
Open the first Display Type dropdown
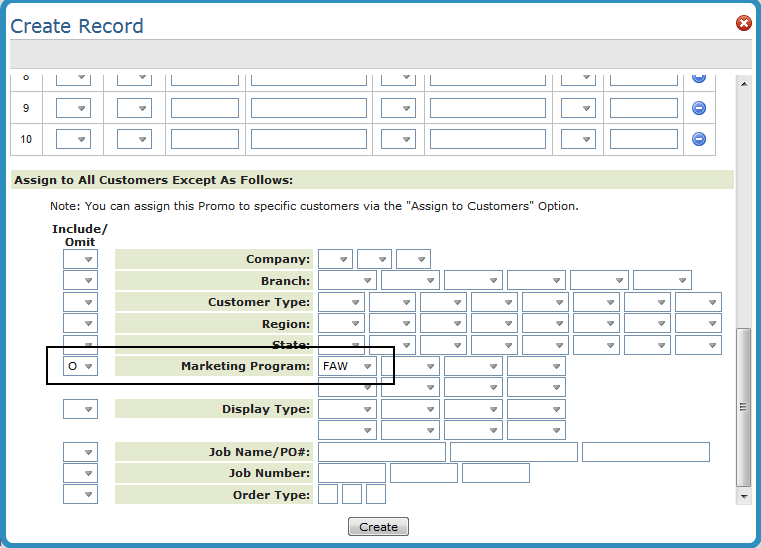[346, 409]
